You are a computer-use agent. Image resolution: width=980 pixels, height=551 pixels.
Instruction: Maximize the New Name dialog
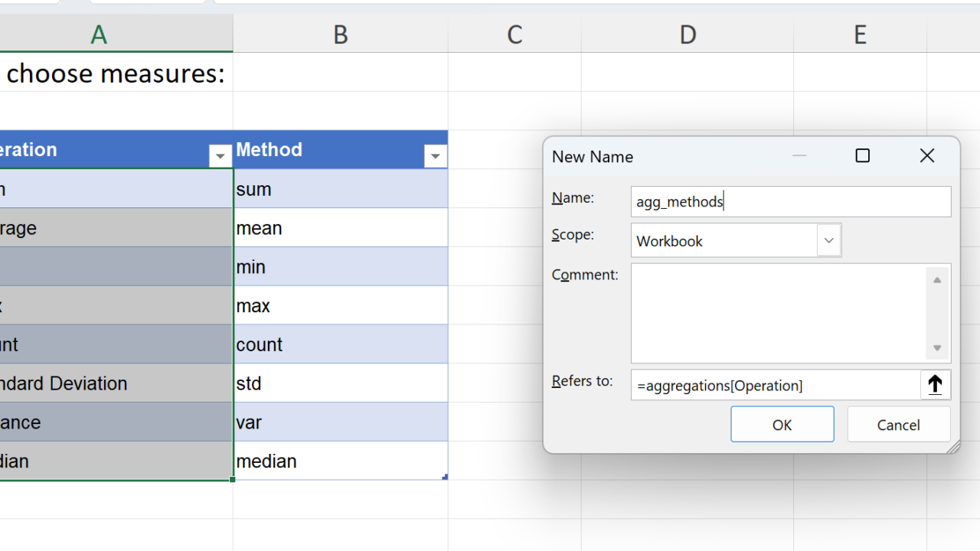[x=862, y=156]
